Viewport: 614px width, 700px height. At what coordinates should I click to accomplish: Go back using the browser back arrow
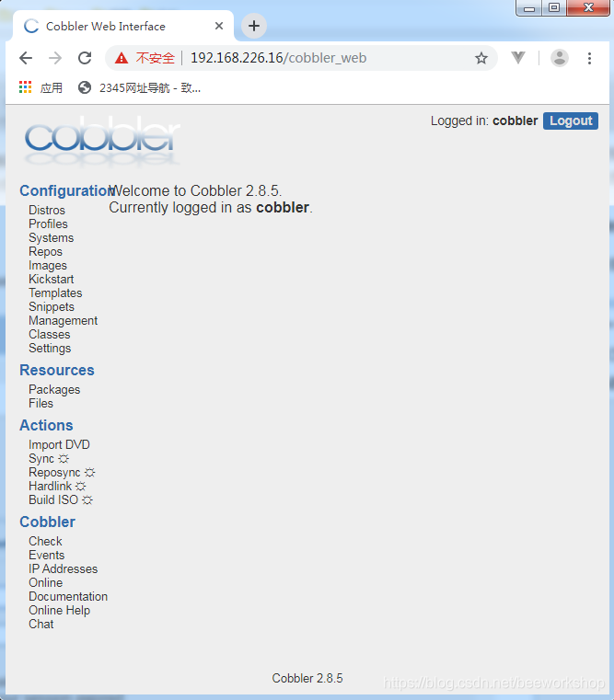coord(26,58)
